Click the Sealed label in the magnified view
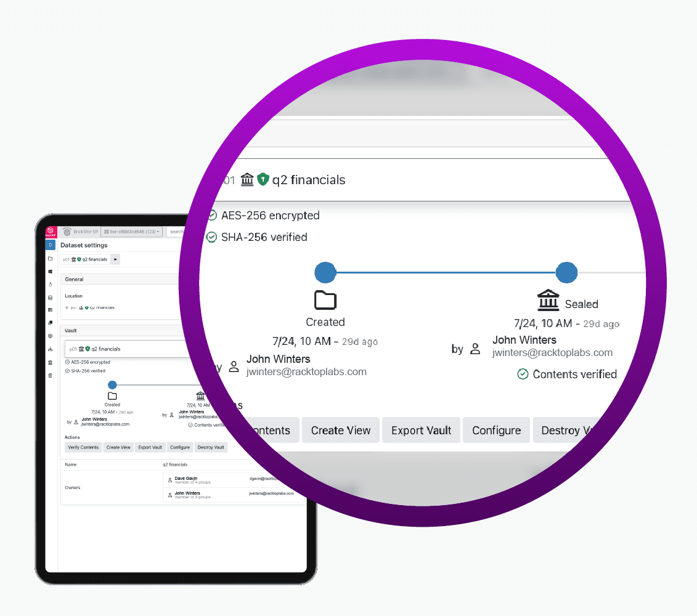 coord(581,304)
